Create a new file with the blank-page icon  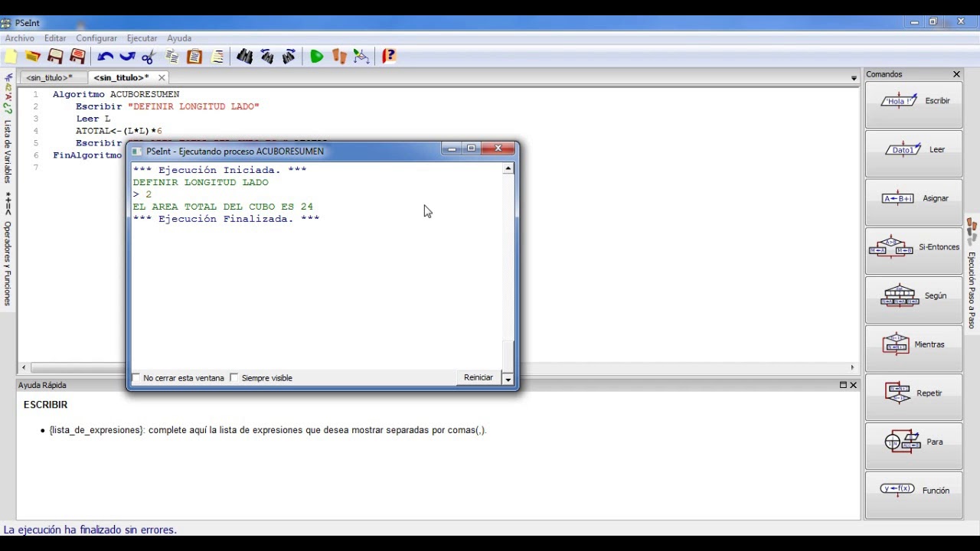pos(11,57)
